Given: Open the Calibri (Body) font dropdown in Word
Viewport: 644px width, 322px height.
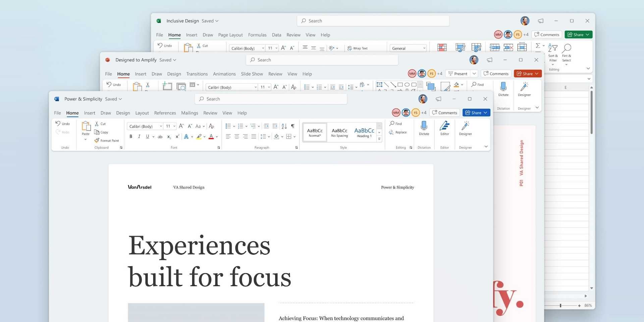Looking at the screenshot, I should click(x=145, y=126).
